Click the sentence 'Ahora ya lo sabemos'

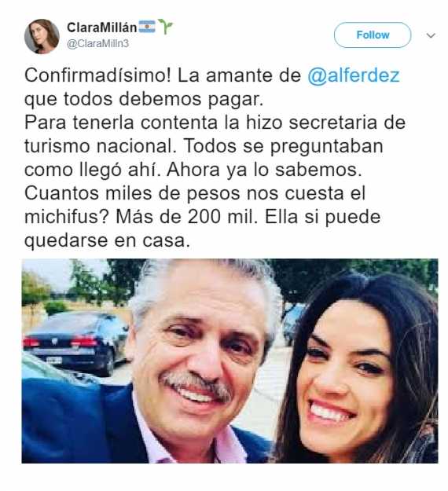(264, 170)
